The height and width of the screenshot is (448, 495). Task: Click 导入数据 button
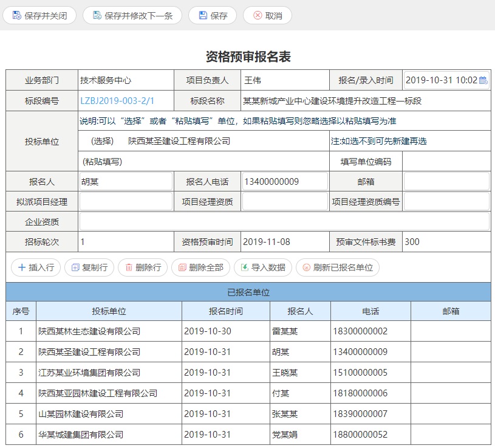(263, 267)
